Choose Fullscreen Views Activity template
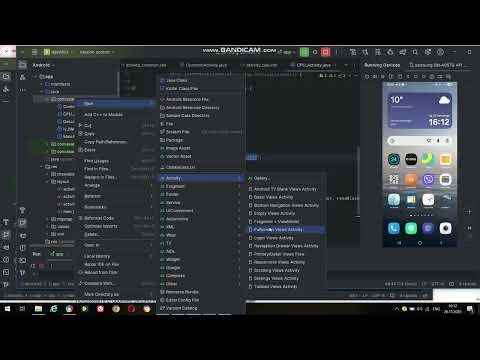The height and width of the screenshot is (360, 480). pos(286,230)
